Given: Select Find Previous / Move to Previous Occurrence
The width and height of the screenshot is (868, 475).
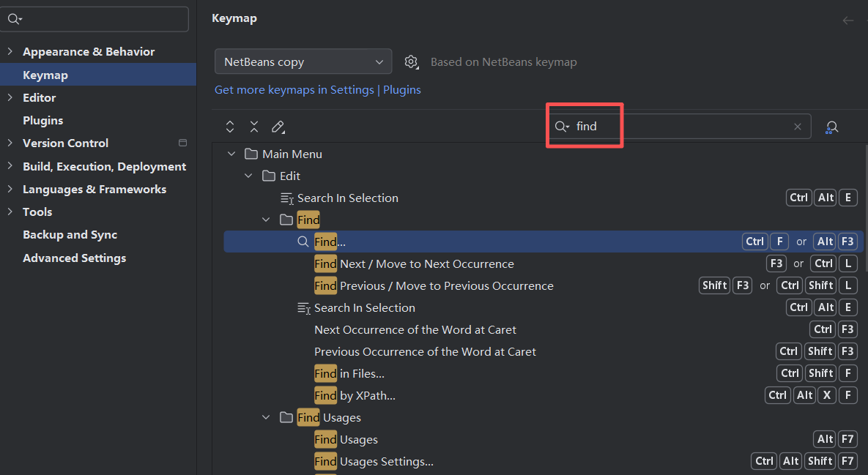Looking at the screenshot, I should pos(434,286).
